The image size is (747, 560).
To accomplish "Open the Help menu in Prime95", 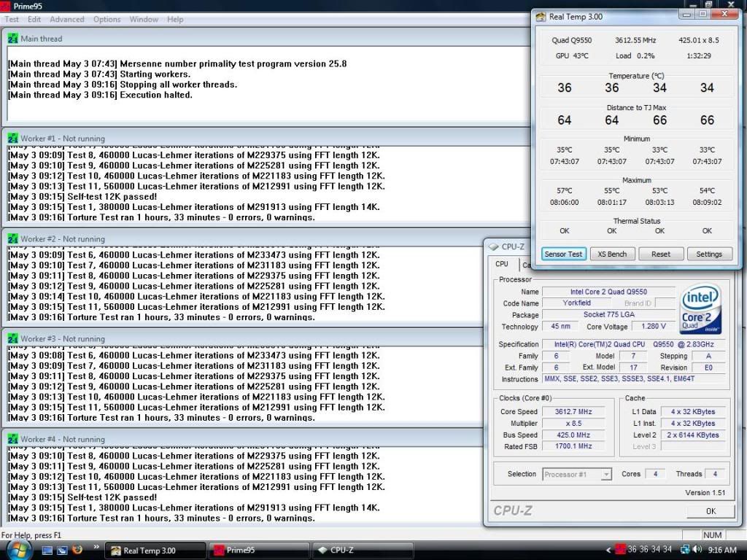I will pyautogui.click(x=175, y=20).
